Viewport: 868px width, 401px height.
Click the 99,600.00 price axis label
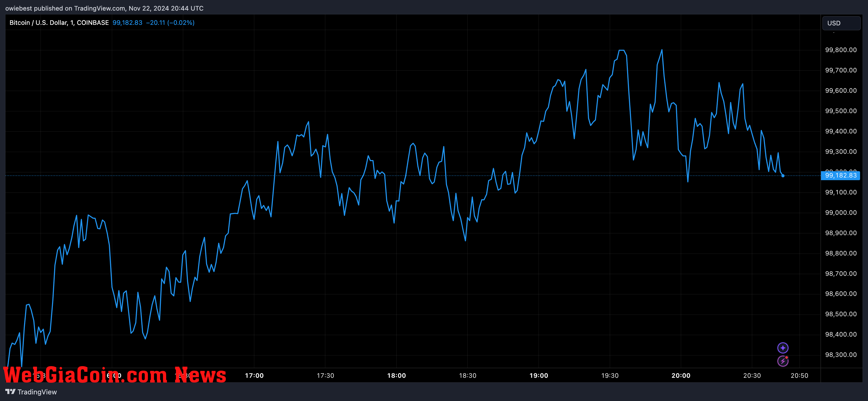(x=841, y=90)
